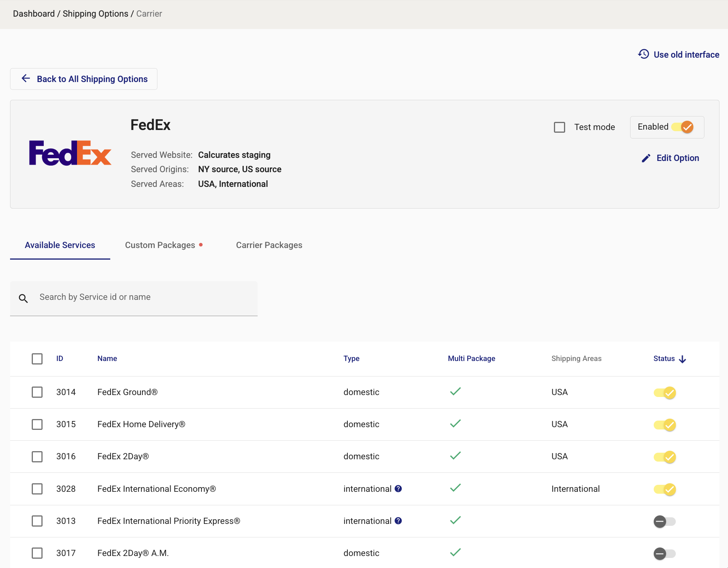Click Back to All Shipping Options button
This screenshot has height=568, width=728.
coord(84,79)
